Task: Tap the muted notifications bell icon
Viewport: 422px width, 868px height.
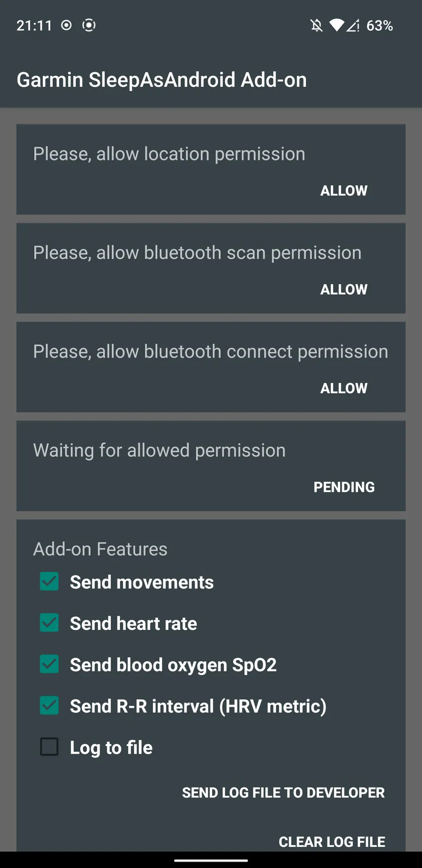Action: (317, 25)
